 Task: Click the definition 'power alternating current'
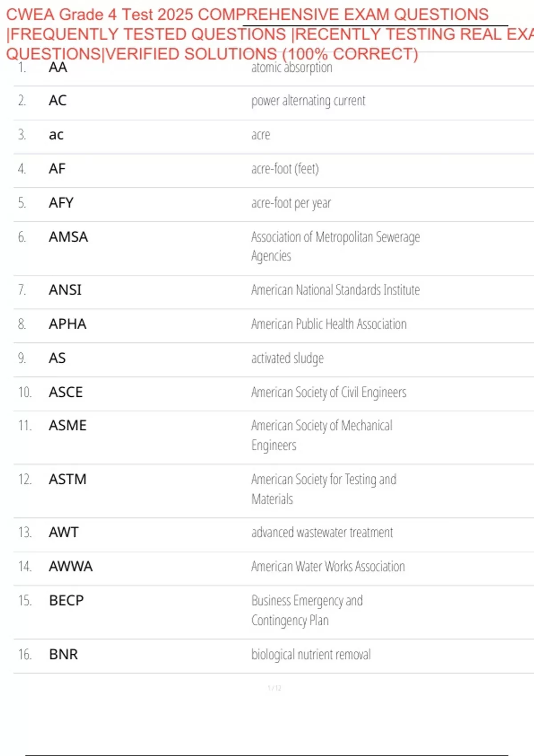coord(308,101)
